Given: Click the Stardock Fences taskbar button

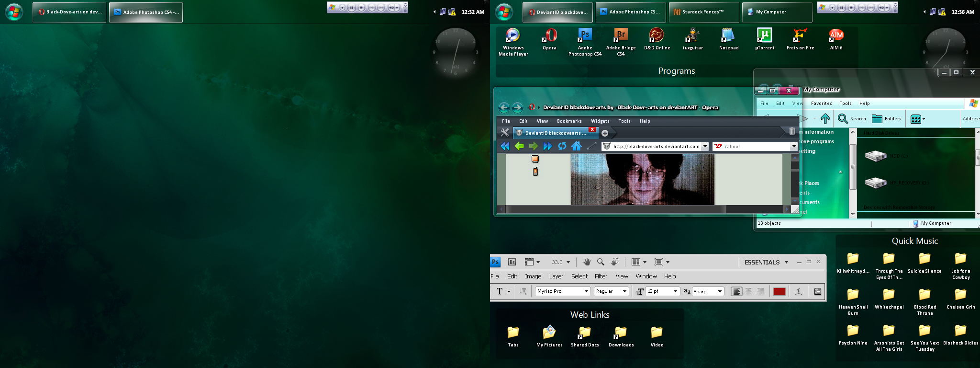Looking at the screenshot, I should 703,12.
